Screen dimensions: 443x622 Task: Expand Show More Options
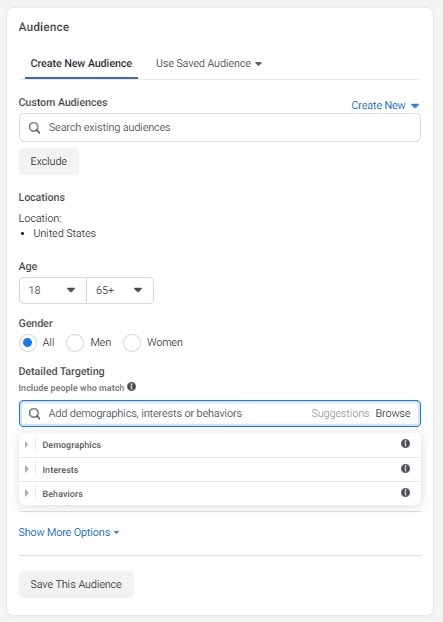(69, 532)
